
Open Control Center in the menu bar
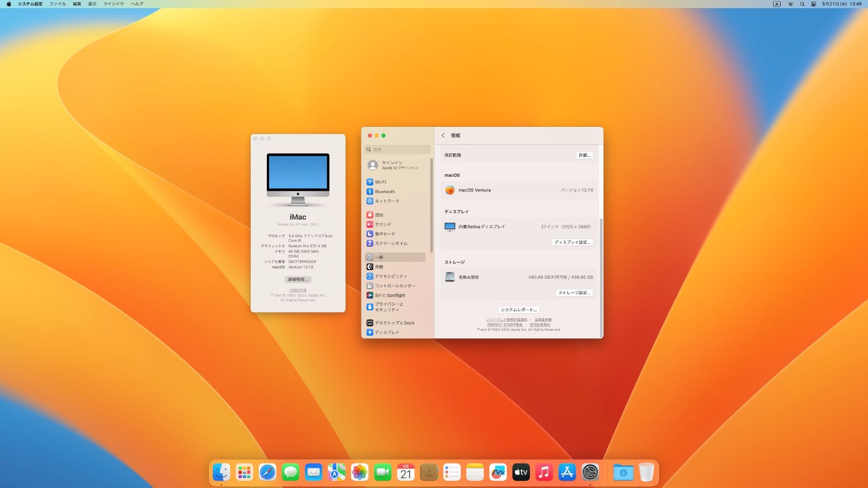814,4
